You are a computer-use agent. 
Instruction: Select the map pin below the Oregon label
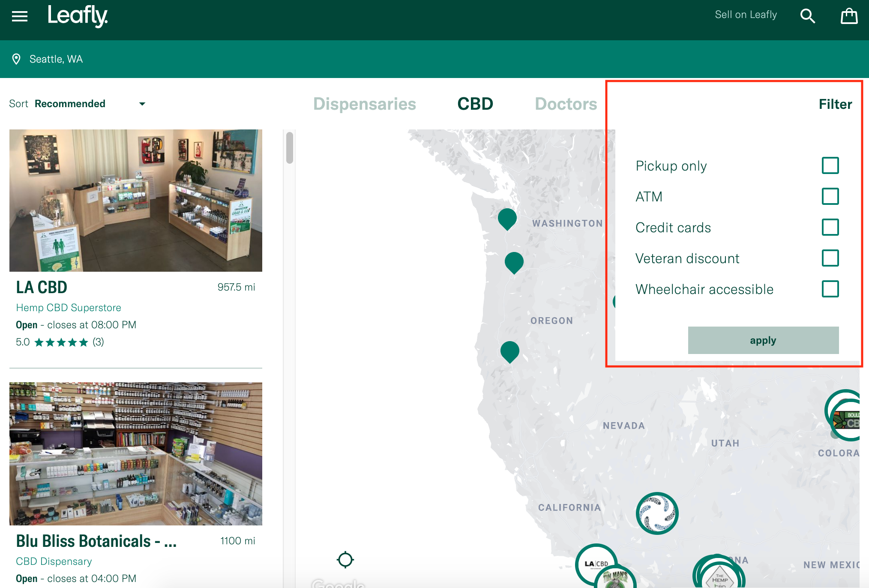[x=510, y=352]
